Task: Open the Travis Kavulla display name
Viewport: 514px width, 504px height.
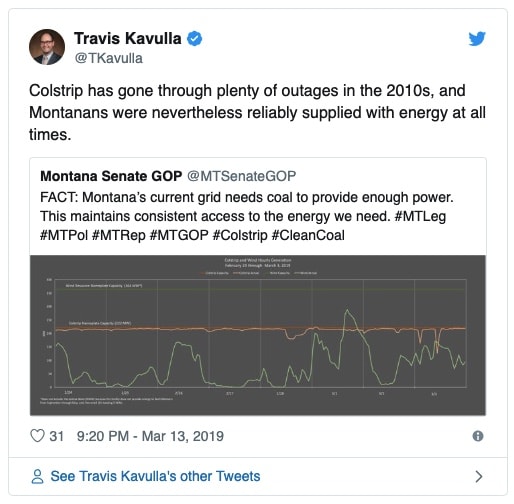Action: tap(128, 38)
